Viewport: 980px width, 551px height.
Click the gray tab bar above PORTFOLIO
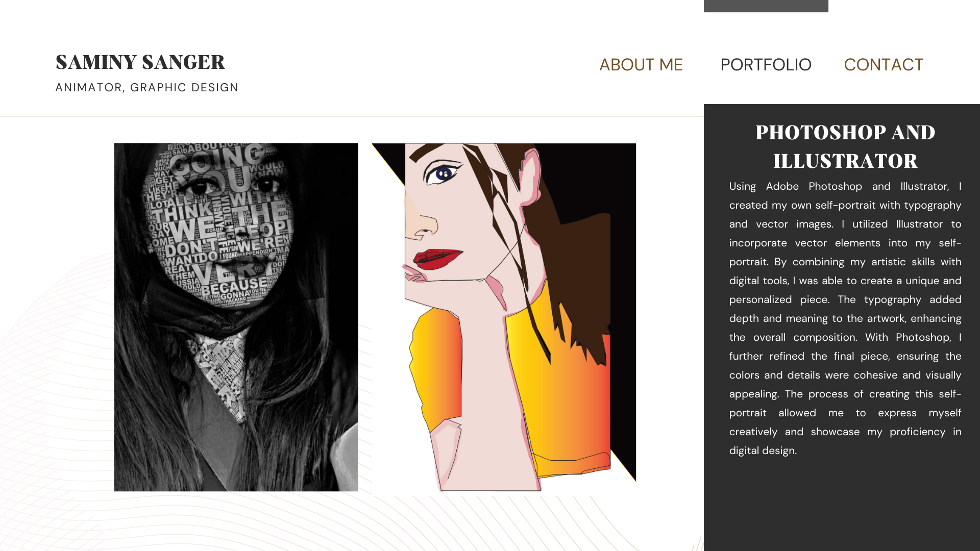[x=766, y=6]
